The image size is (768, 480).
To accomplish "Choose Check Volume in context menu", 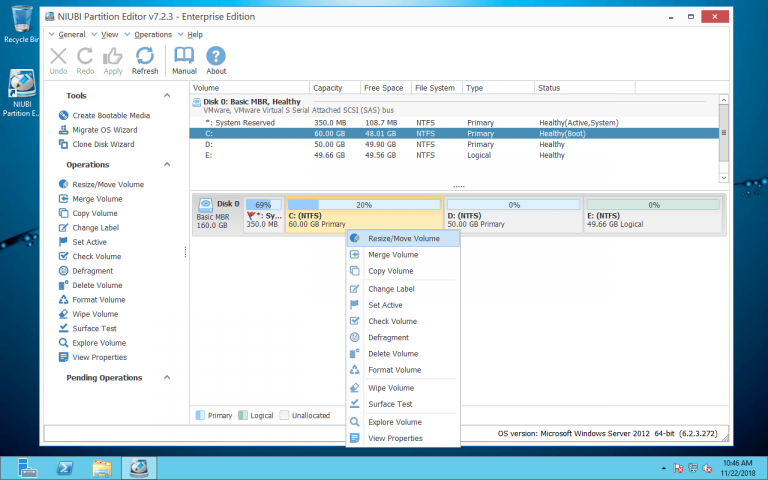I will pos(403,321).
